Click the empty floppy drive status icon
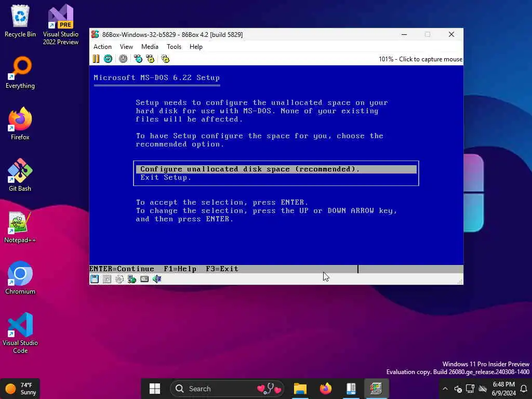The height and width of the screenshot is (399, 532). point(107,279)
